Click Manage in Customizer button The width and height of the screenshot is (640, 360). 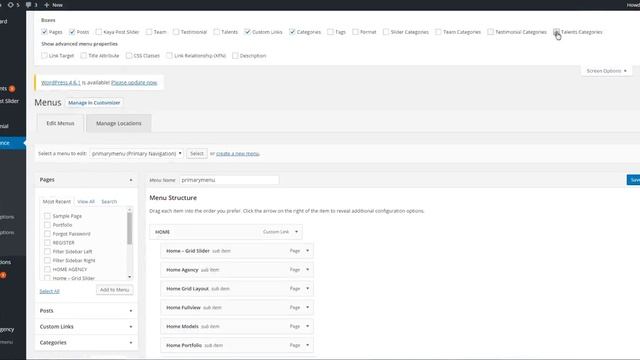(x=94, y=103)
